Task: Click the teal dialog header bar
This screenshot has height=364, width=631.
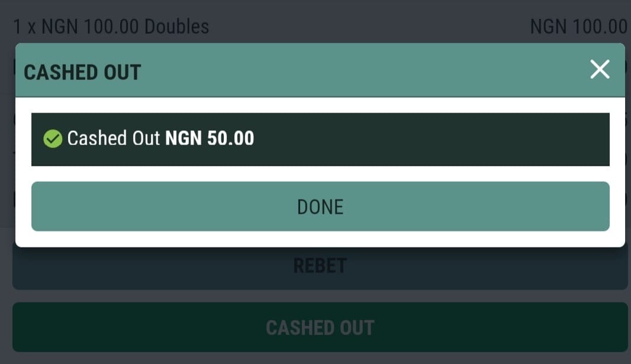Action: tap(320, 70)
